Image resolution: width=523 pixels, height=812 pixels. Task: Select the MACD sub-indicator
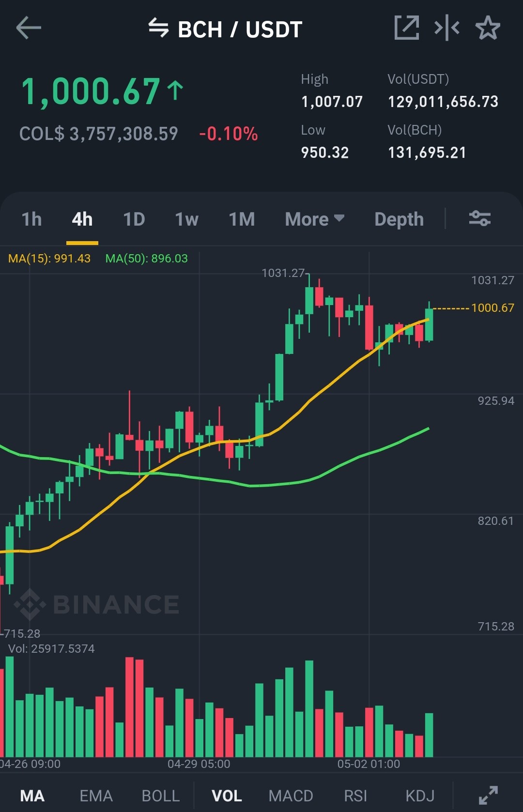[x=291, y=796]
